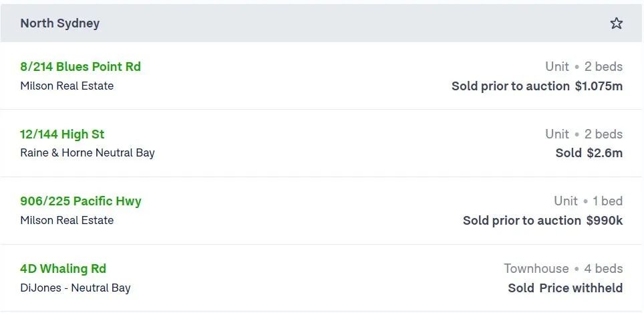Click Sold Price withheld result
644x313 pixels.
[565, 288]
